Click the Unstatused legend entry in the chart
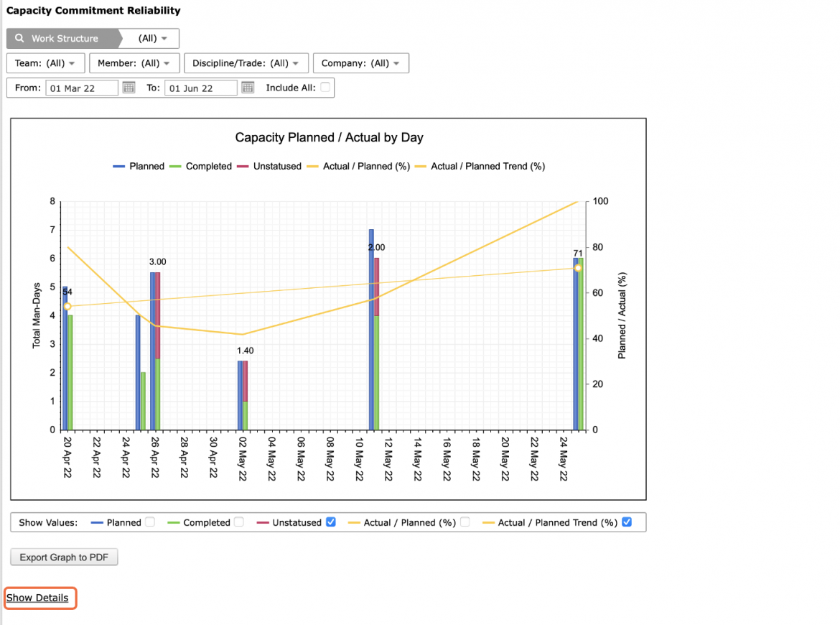Screen dimensions: 840x625 (269, 166)
